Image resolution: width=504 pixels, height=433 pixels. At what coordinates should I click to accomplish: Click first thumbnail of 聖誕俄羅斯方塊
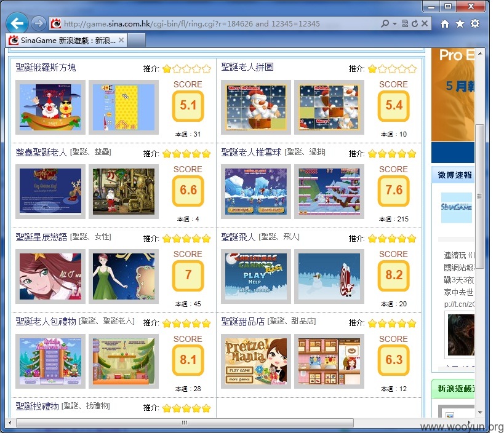tap(50, 107)
